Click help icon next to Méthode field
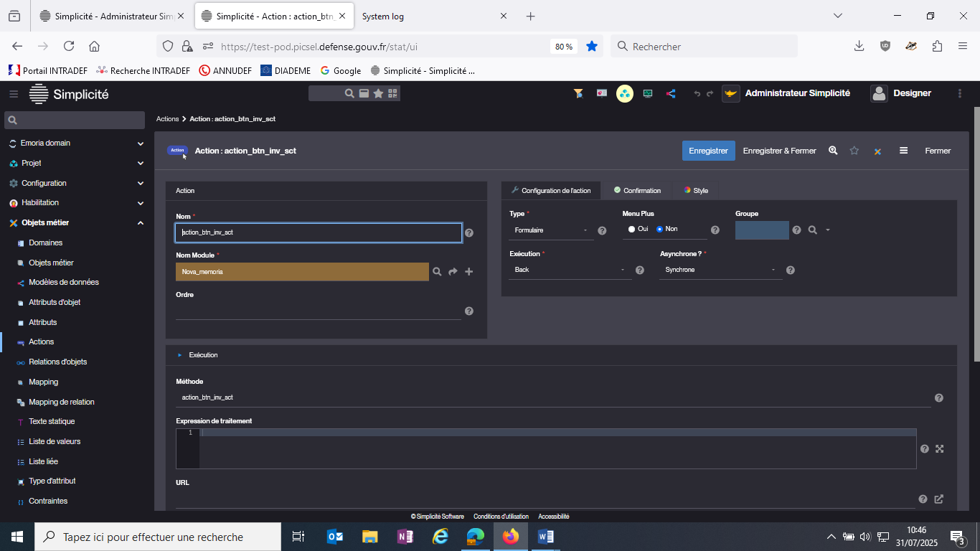 click(x=939, y=398)
